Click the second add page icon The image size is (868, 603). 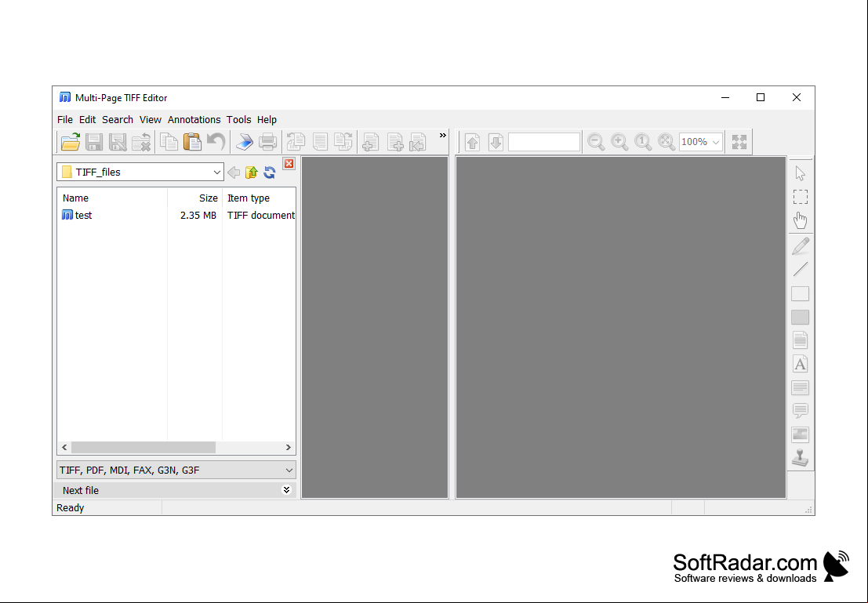tap(394, 142)
